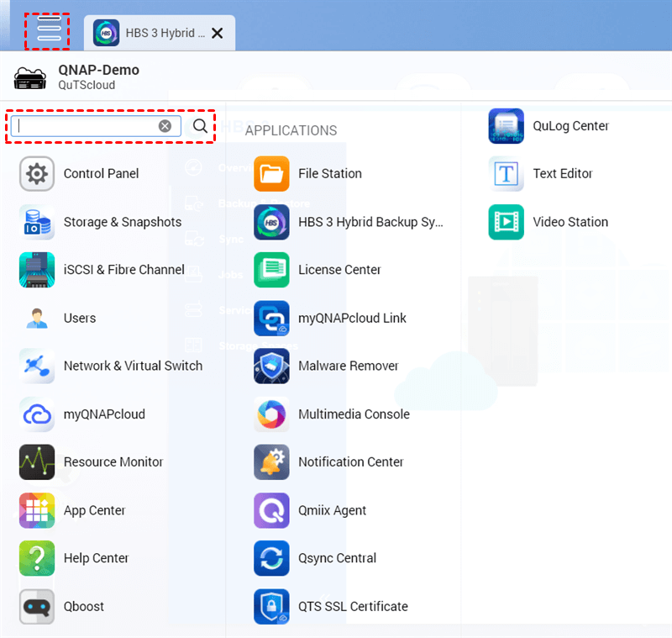Open the Malware Remover icon
This screenshot has height=638, width=672.
pyautogui.click(x=271, y=366)
